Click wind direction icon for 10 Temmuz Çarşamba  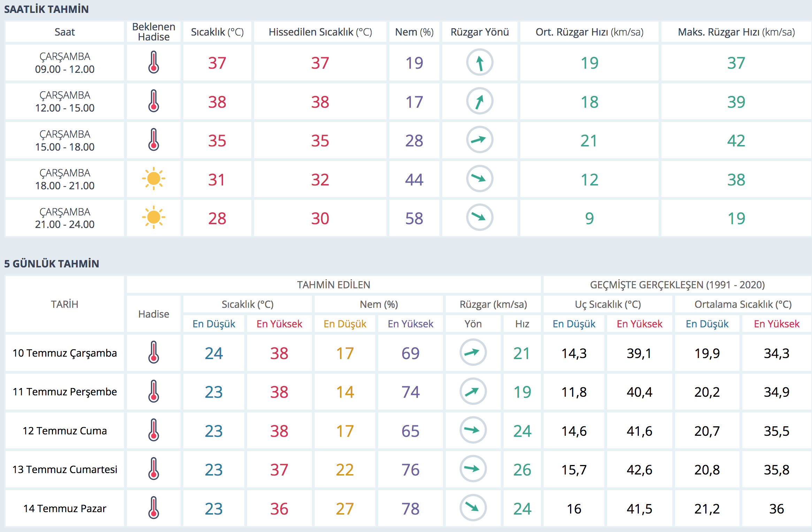tap(473, 352)
